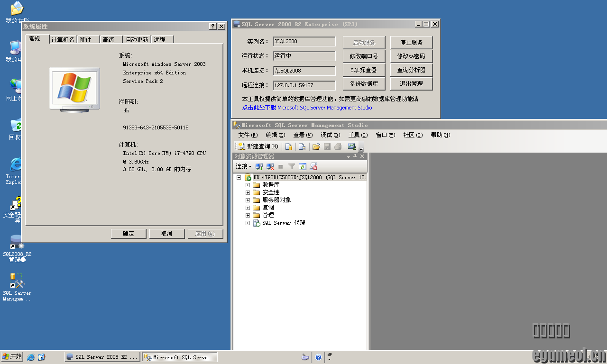Click the 远程连接 field showing 127.0.0.1,59157

(x=304, y=85)
